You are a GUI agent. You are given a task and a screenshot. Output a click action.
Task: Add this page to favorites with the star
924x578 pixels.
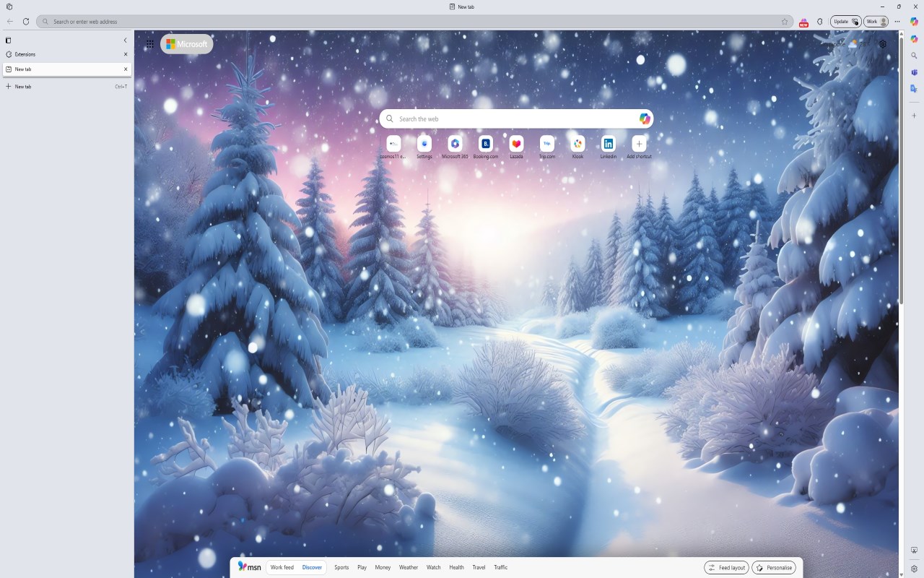785,22
